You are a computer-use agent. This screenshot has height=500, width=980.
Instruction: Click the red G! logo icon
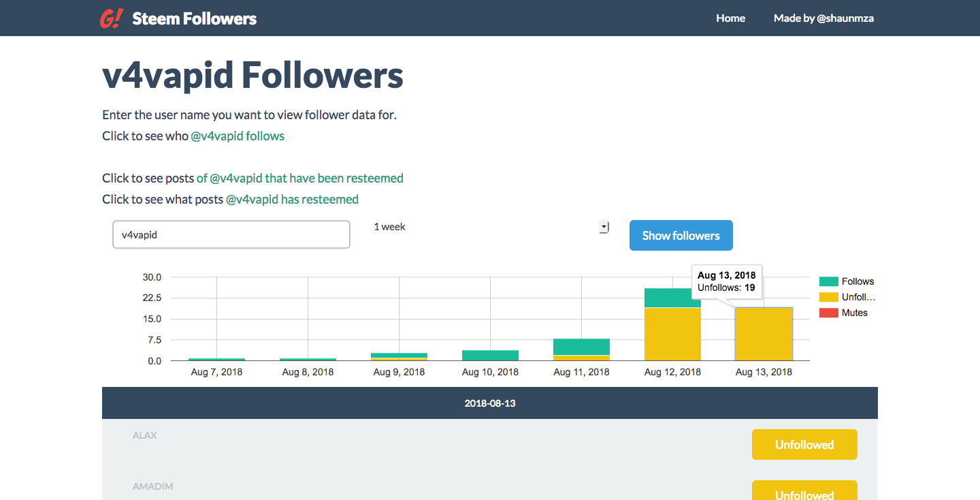(111, 18)
